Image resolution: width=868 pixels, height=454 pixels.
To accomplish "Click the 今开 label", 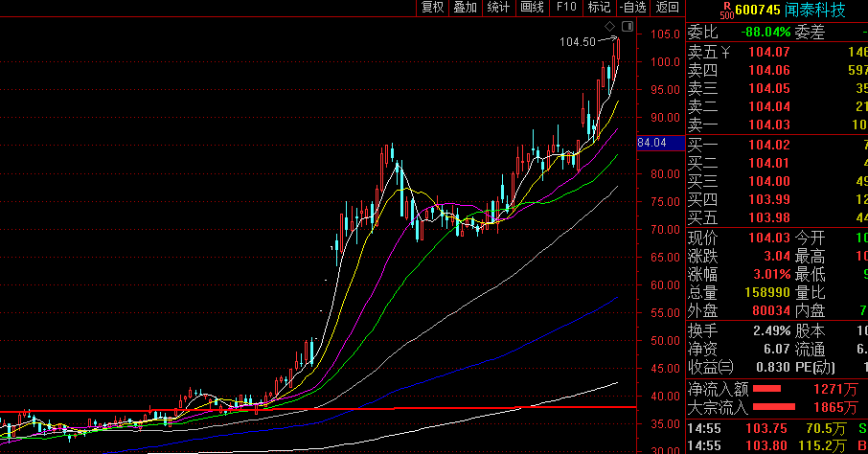I will pos(810,238).
